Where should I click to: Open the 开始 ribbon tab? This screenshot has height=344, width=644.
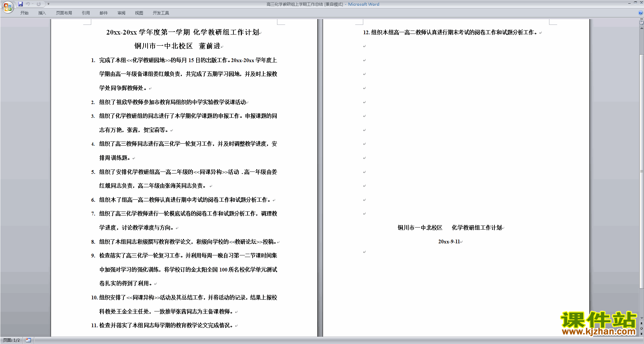pyautogui.click(x=24, y=13)
